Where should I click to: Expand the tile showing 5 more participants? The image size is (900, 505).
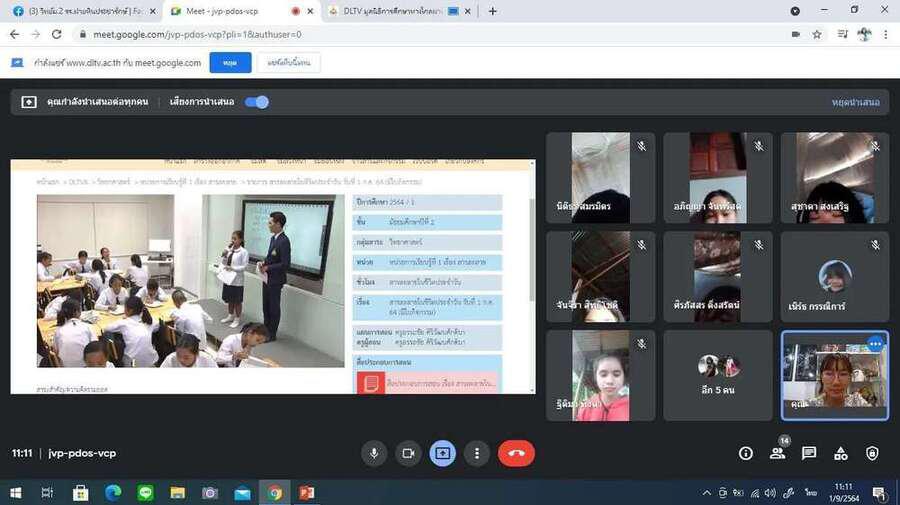click(718, 375)
